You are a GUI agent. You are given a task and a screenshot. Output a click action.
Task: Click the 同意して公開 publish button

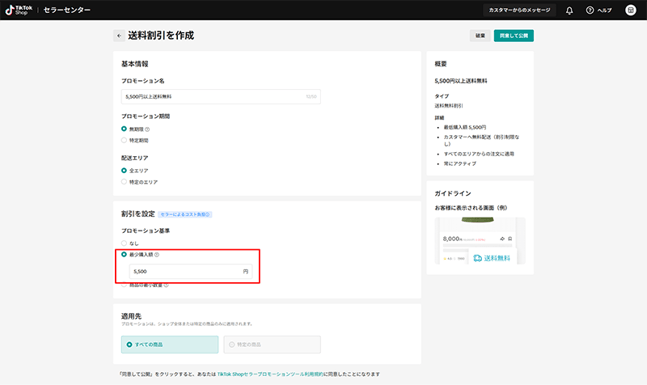(514, 35)
